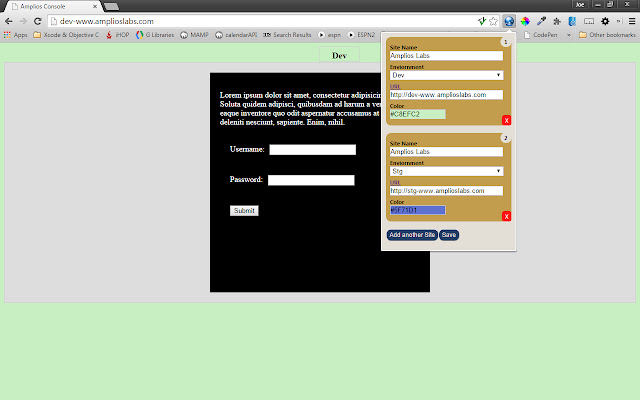Click the Password input field
The image size is (640, 400).
point(311,180)
